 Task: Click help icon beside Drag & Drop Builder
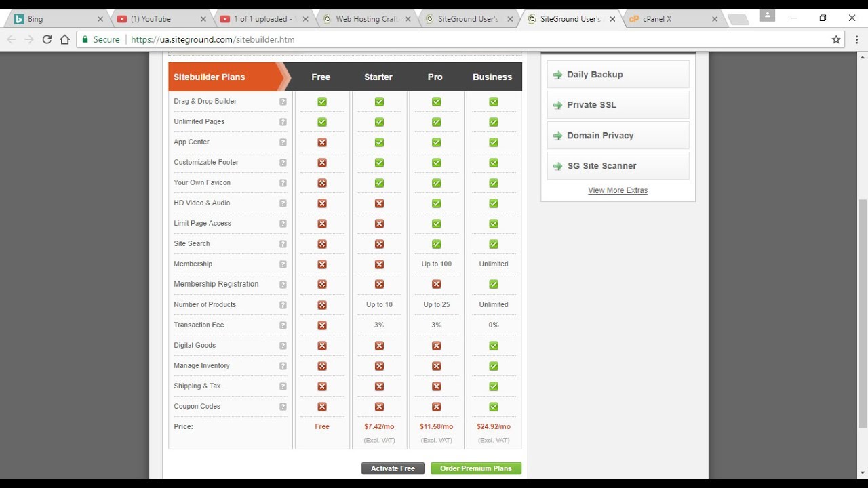[x=283, y=102]
